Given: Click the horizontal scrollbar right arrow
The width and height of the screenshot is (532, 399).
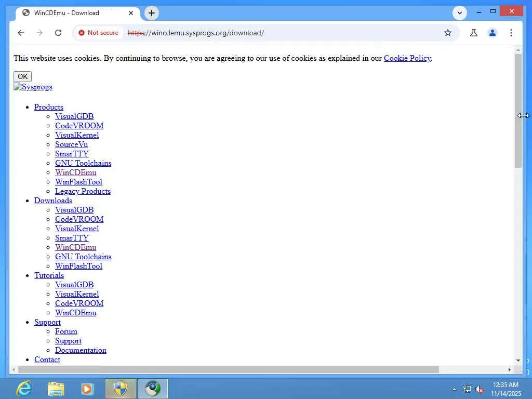Looking at the screenshot, I should (x=509, y=369).
